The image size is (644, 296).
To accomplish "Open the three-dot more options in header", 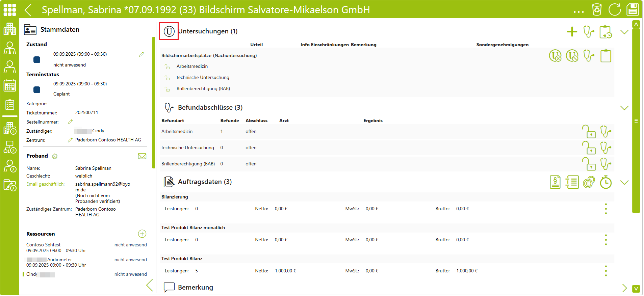I will click(578, 12).
